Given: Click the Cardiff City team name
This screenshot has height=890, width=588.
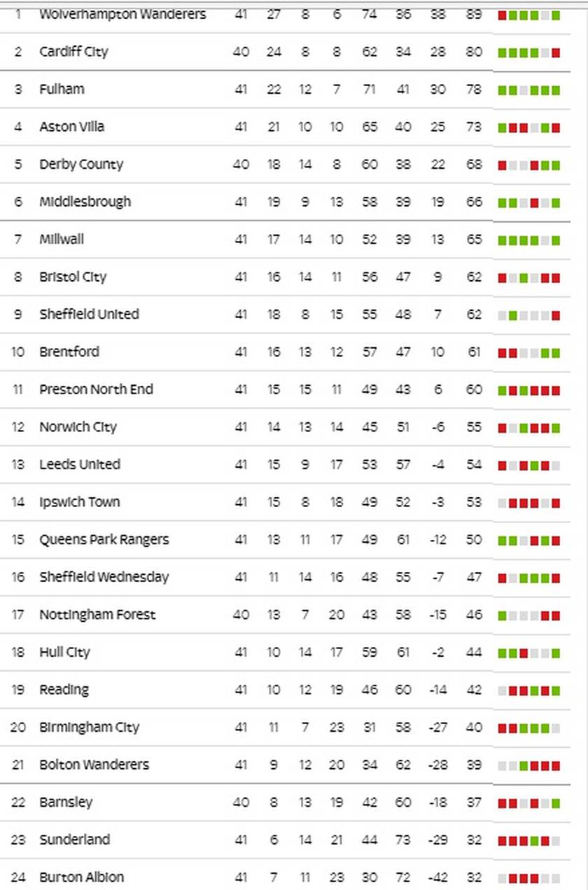Looking at the screenshot, I should pyautogui.click(x=73, y=52).
